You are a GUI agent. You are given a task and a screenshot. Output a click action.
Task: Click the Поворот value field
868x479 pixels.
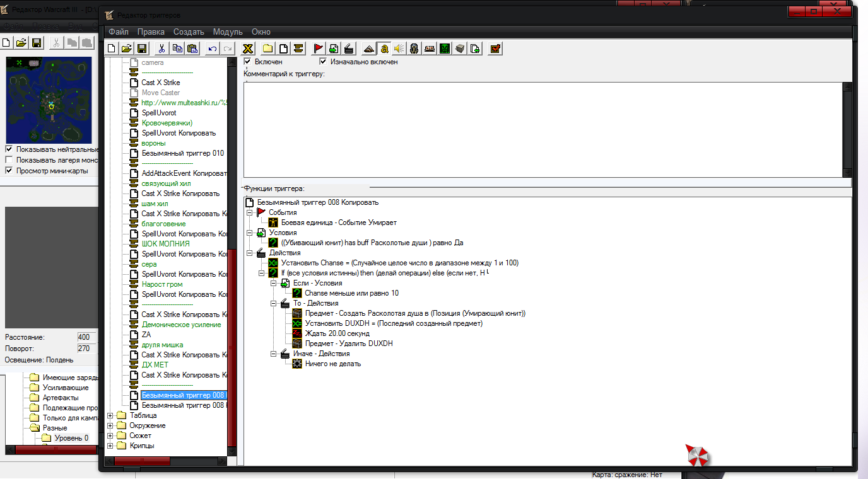click(x=86, y=349)
